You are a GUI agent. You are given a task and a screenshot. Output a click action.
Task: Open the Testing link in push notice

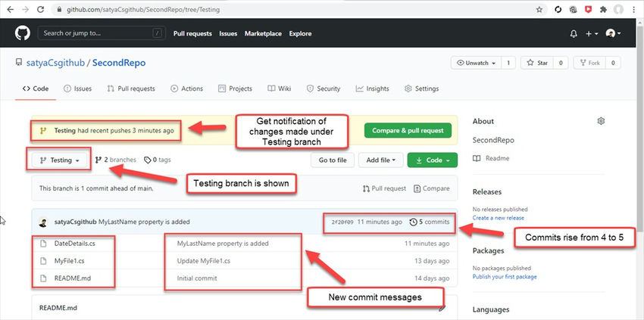[65, 130]
